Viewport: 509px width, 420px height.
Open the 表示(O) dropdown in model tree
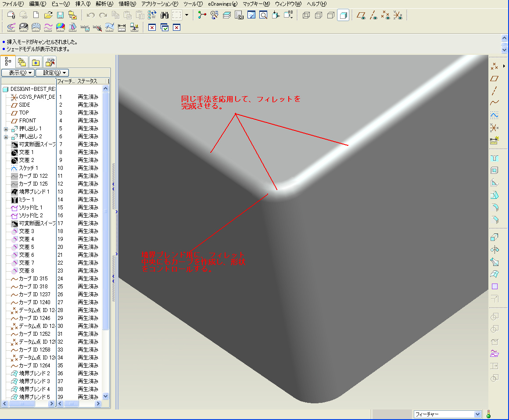tap(18, 73)
